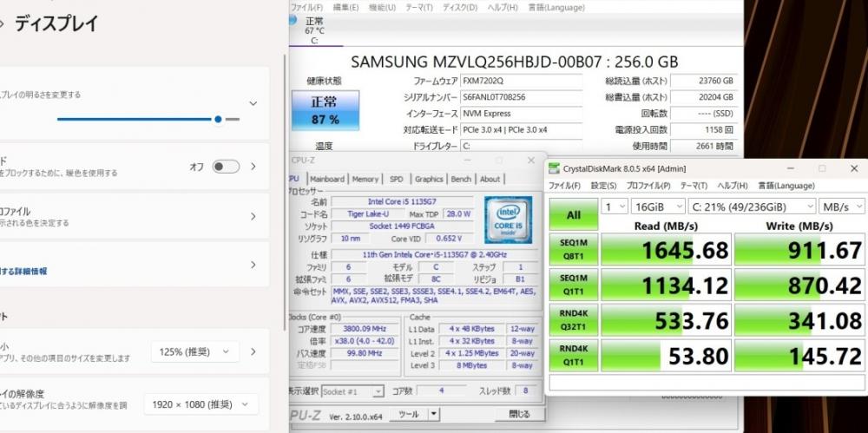Open ヘルプ(H) menu in CrystalDiskMark
Image resolution: width=868 pixels, height=433 pixels.
pos(733,186)
